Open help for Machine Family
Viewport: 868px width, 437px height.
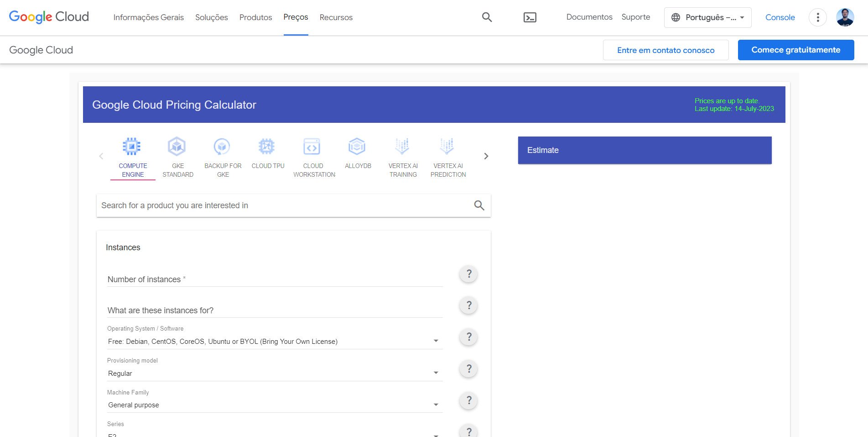tap(468, 400)
